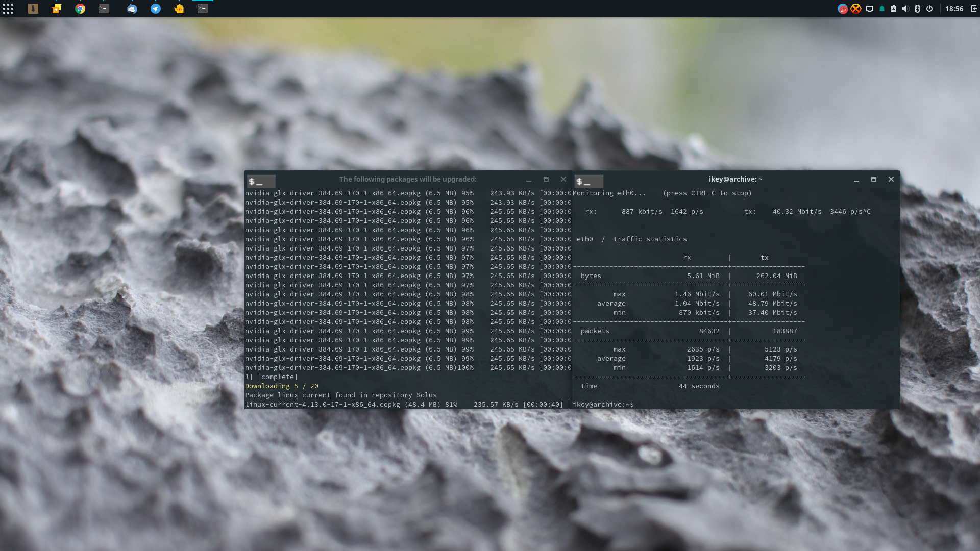Click the '5.61 MiB' rx bytes value
980x551 pixels.
[x=703, y=276]
